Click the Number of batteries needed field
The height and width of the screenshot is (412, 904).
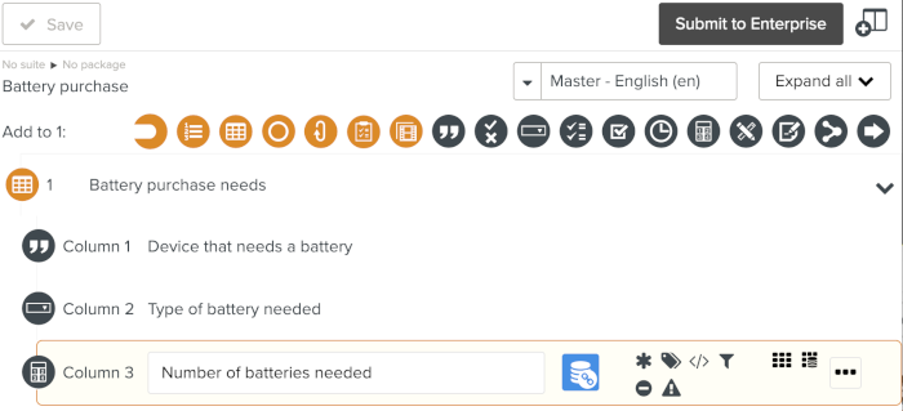click(x=346, y=372)
